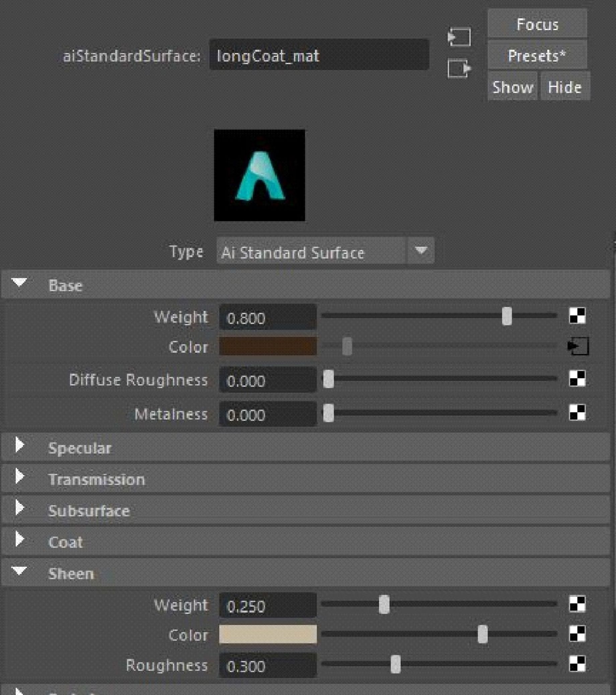Screen dimensions: 616x695
Task: Click the Sheen Roughness 0.300 field
Action: [268, 665]
